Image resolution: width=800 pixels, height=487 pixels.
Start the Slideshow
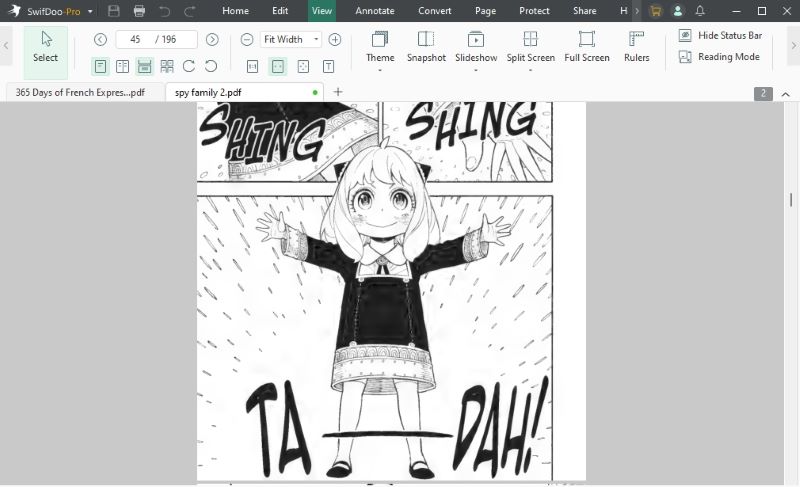click(x=476, y=46)
